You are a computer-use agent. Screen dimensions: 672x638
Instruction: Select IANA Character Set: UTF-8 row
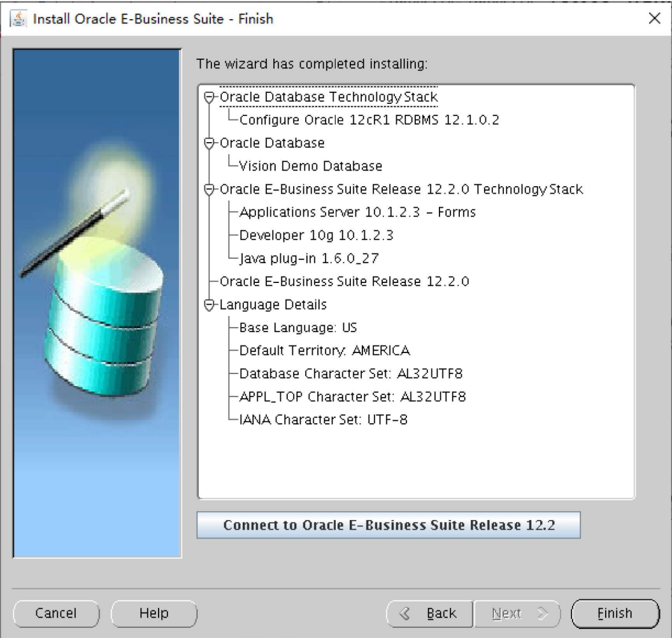[323, 420]
